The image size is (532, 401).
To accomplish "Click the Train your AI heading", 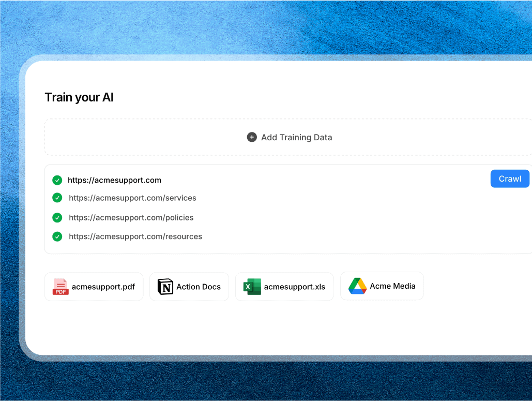I will [x=79, y=97].
